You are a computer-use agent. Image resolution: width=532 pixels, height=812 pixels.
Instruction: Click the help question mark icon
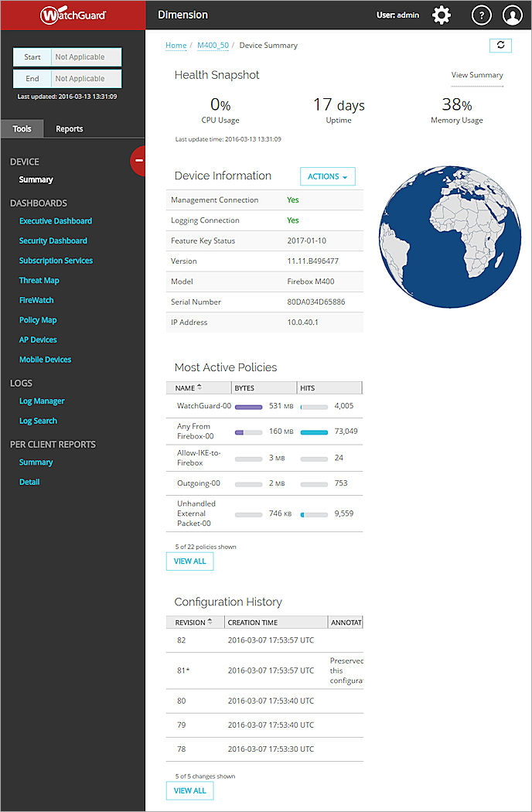[481, 15]
